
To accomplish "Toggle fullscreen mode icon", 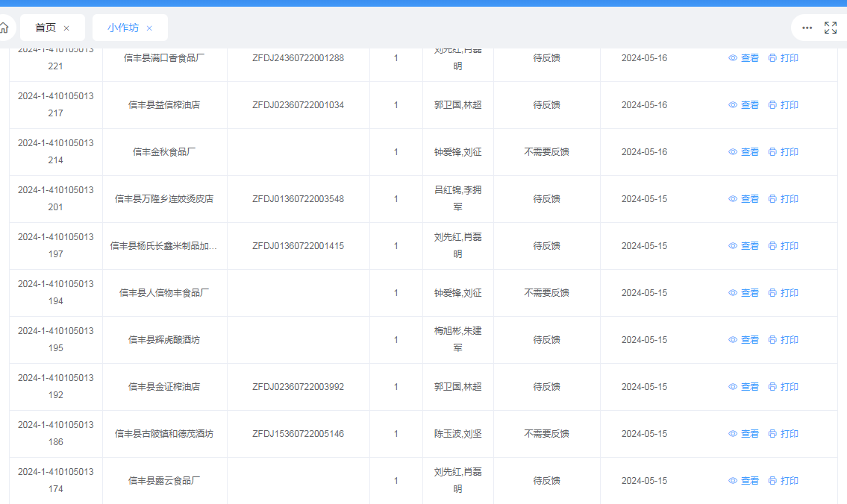I will (830, 28).
